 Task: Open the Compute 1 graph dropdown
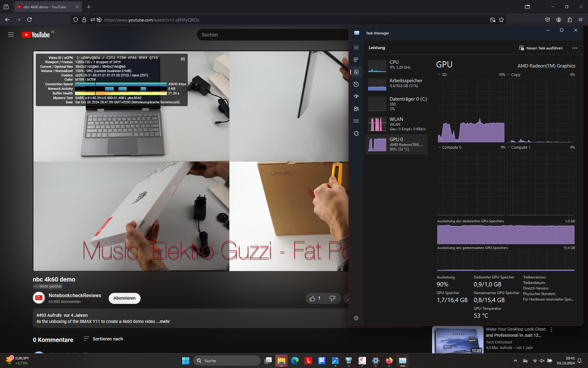click(x=509, y=147)
